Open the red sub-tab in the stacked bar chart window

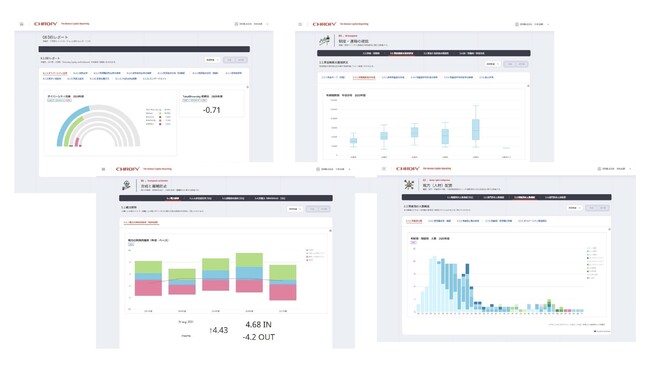pos(141,223)
